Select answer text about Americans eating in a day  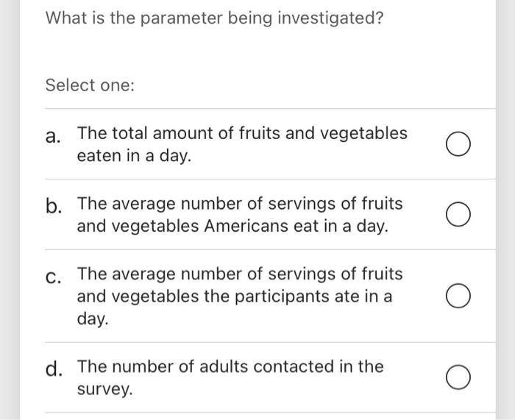tap(240, 215)
